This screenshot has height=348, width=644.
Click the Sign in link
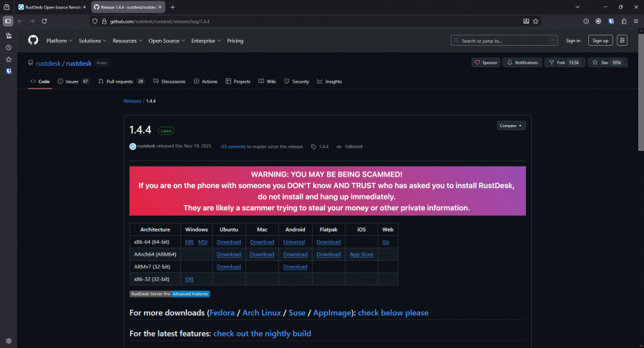[573, 40]
